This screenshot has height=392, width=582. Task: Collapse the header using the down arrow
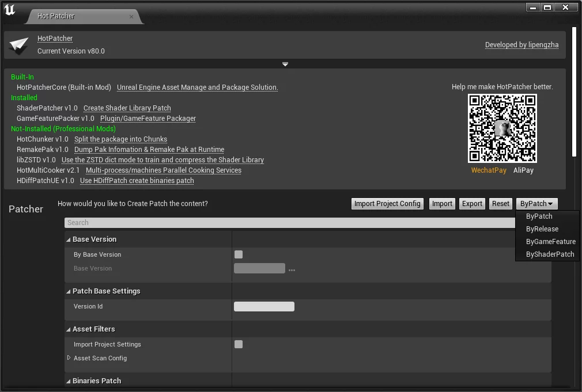point(285,64)
